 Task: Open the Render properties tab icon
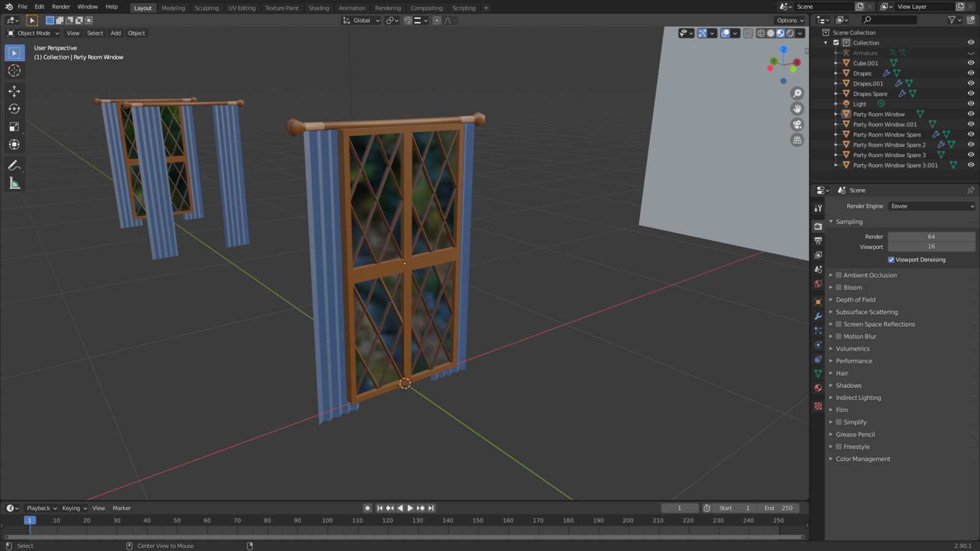tap(818, 226)
